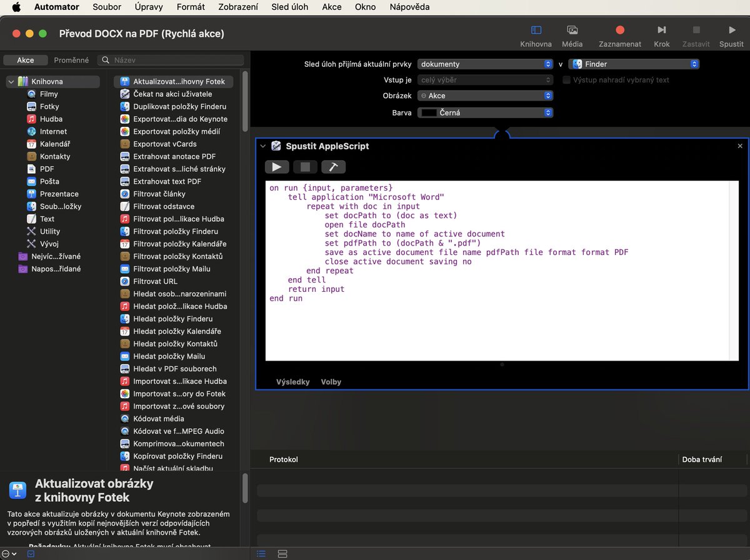Open the Sled úloh menu
The image size is (750, 560).
click(290, 7)
